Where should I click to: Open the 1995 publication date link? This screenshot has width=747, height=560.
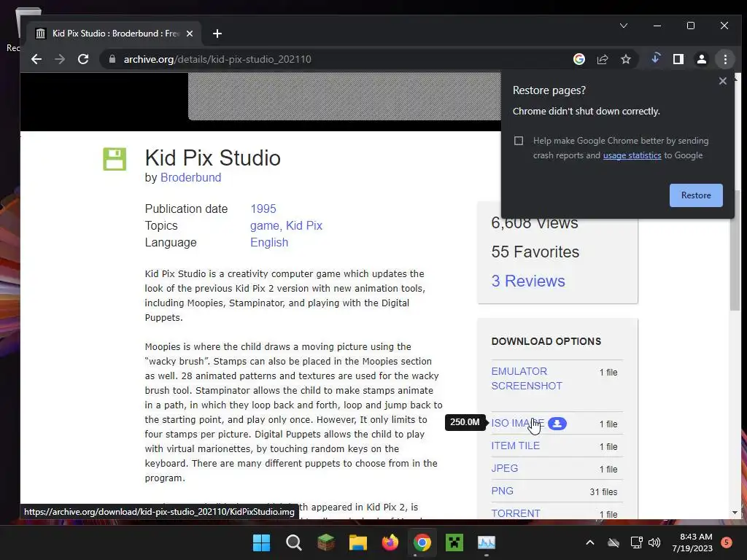[263, 209]
